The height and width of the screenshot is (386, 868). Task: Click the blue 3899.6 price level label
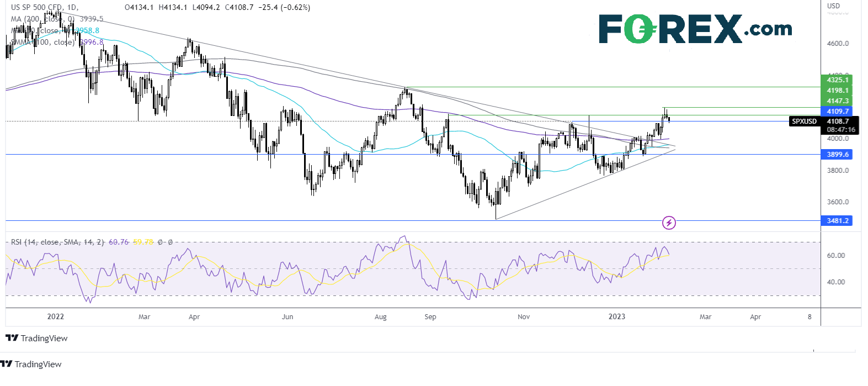pos(837,155)
